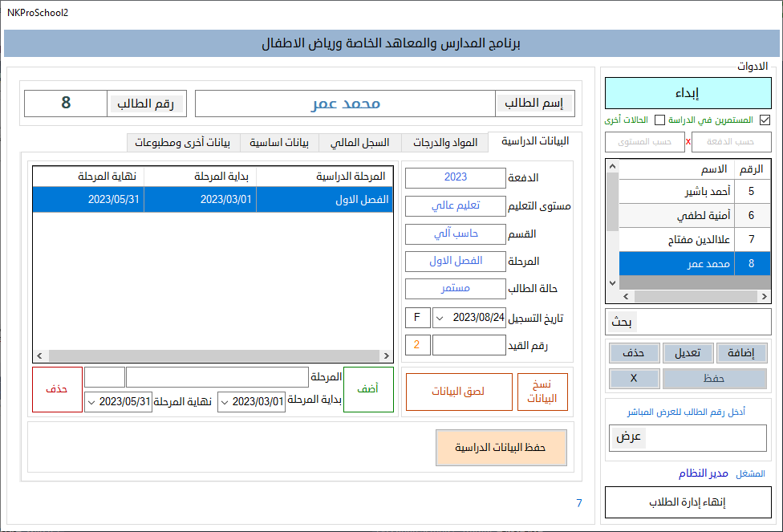Click نهاية المرحلة column header in table
783x532 pixels.
(x=88, y=177)
